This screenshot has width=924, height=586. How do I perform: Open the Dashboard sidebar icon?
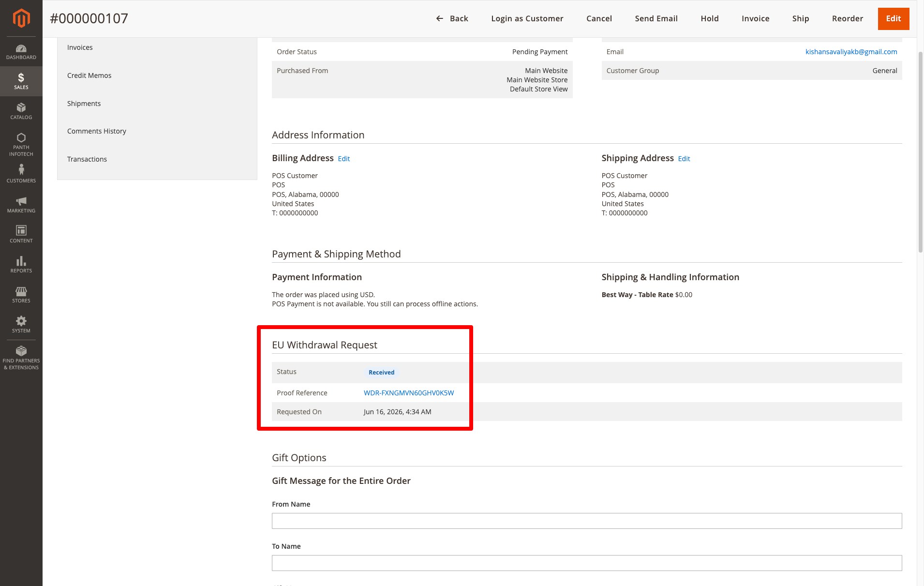coord(21,51)
